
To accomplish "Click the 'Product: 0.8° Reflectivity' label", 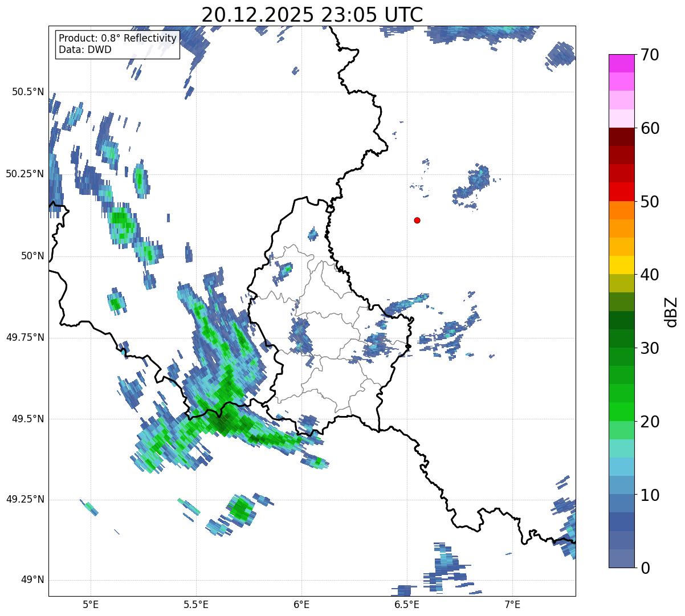I will [x=118, y=38].
